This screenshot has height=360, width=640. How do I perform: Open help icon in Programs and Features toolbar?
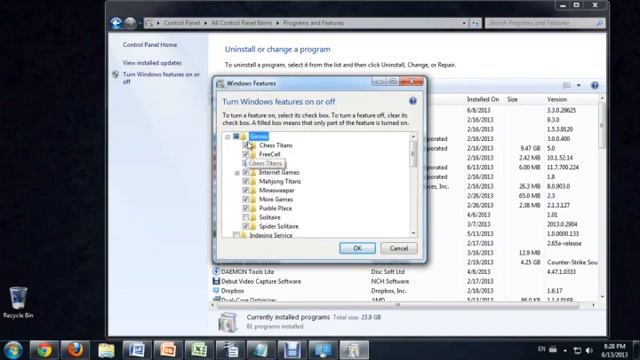coord(595,85)
